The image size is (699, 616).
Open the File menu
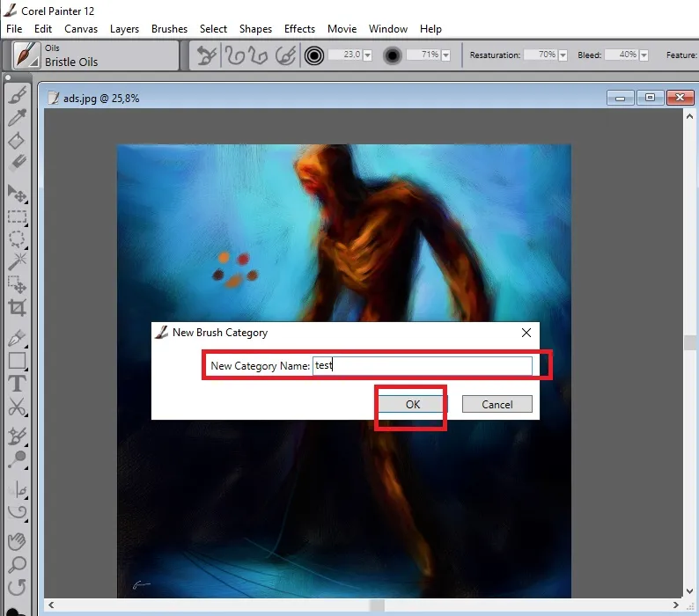(x=14, y=29)
